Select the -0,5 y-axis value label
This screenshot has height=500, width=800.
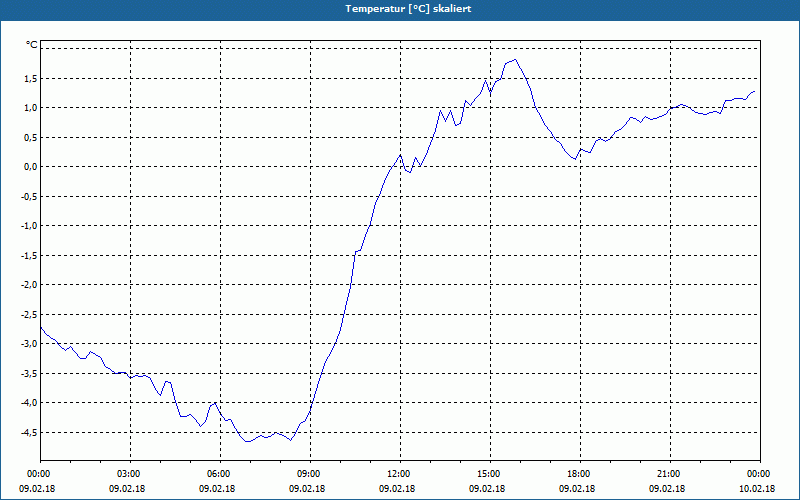pos(29,196)
